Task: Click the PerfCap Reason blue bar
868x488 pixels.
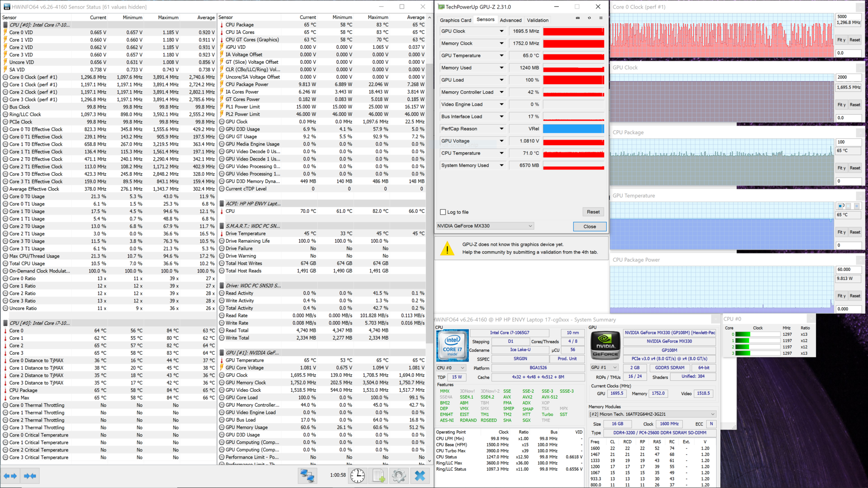Action: [x=574, y=129]
